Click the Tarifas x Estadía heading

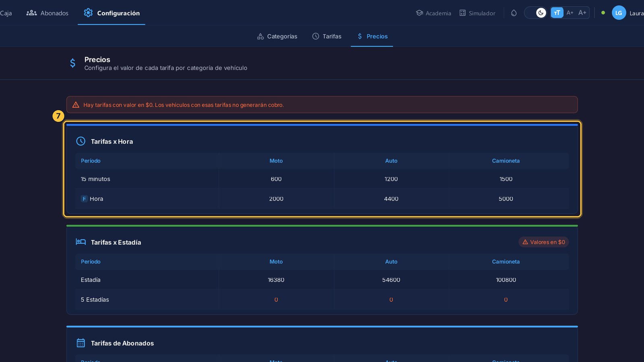coord(116,242)
